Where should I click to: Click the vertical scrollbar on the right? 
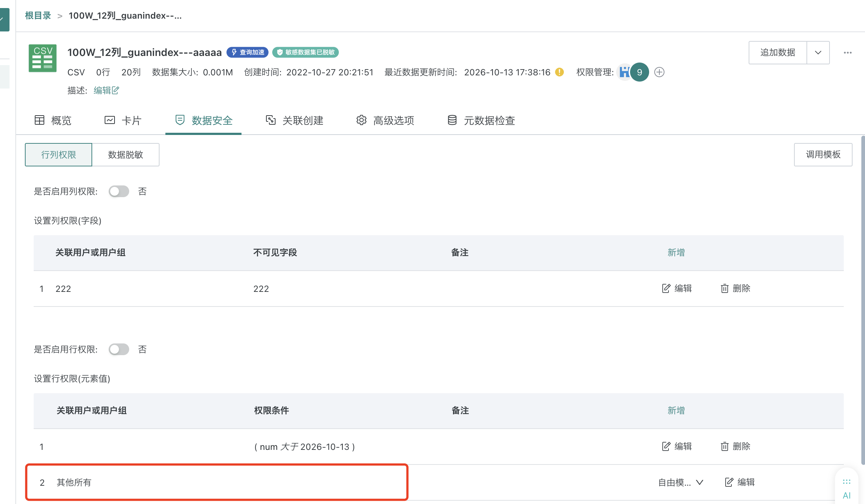(x=863, y=300)
